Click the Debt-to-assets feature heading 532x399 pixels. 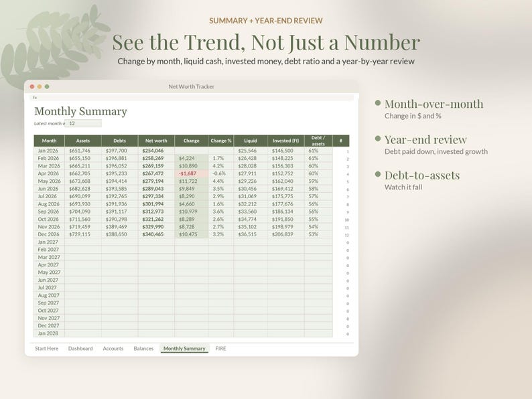[422, 175]
